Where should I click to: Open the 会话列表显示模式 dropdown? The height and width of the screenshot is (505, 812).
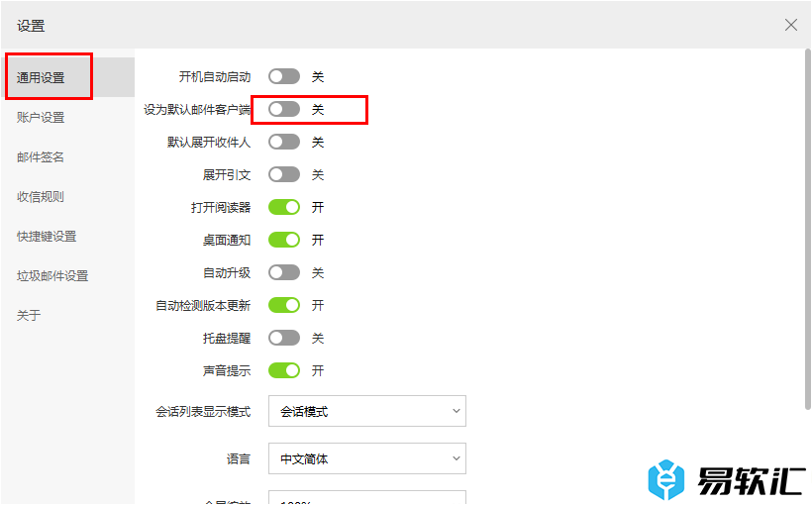tap(367, 411)
